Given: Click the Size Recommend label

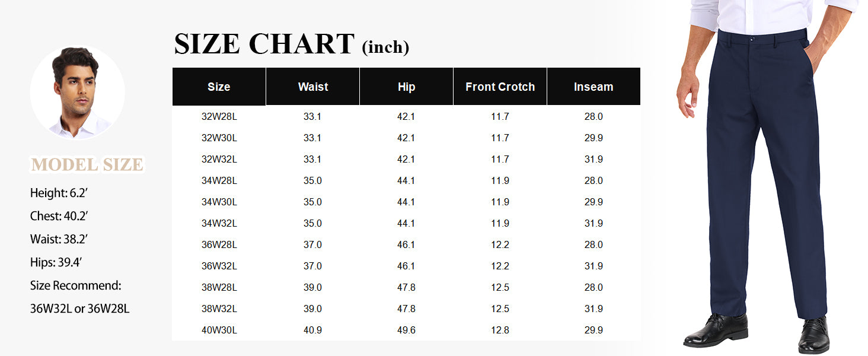Looking at the screenshot, I should tap(75, 285).
